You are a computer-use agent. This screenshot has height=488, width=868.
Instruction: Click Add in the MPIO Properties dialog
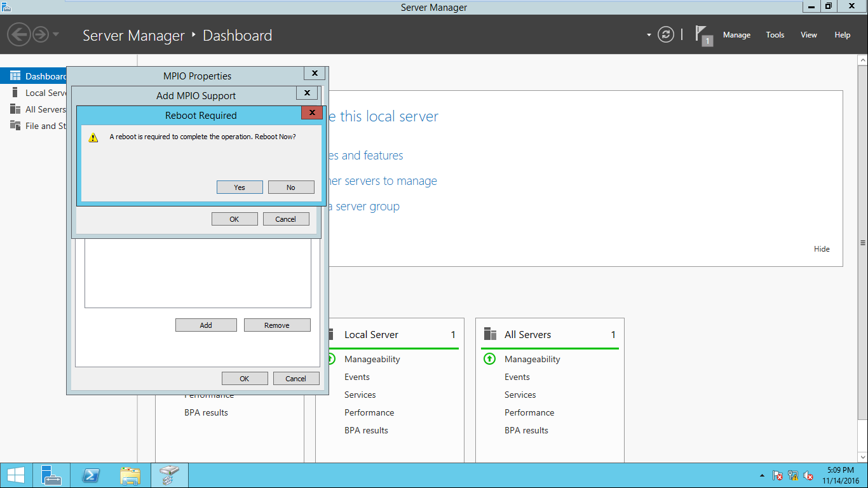click(206, 325)
